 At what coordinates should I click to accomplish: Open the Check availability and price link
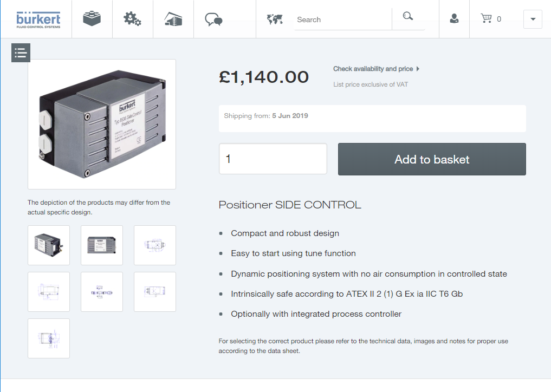(376, 69)
